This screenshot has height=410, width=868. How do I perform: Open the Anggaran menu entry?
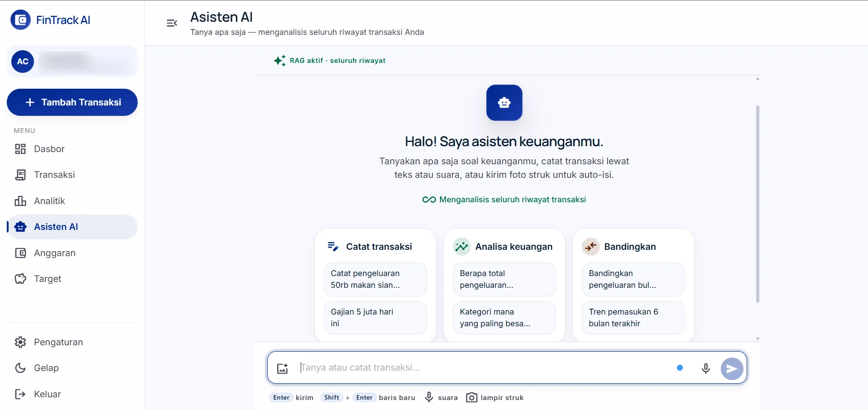point(72,253)
